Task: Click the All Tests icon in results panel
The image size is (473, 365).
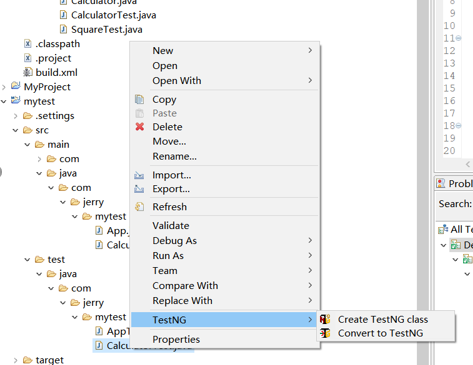Action: coord(443,229)
